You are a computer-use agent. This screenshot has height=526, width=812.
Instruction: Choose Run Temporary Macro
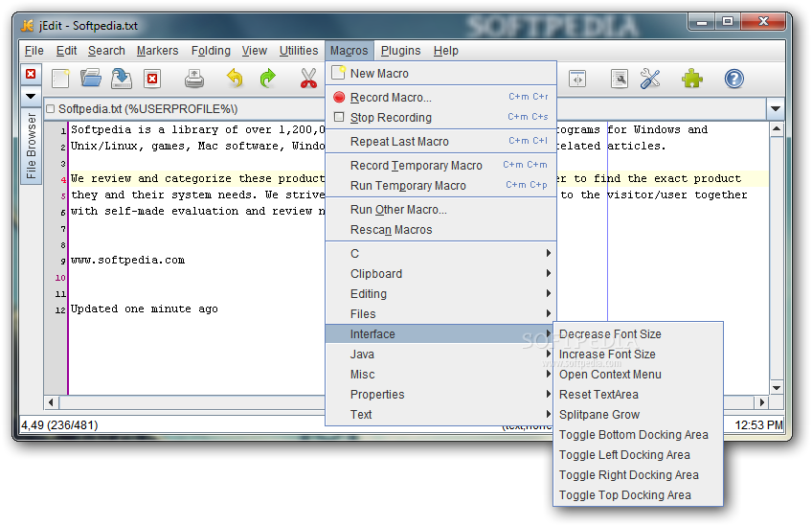point(441,186)
